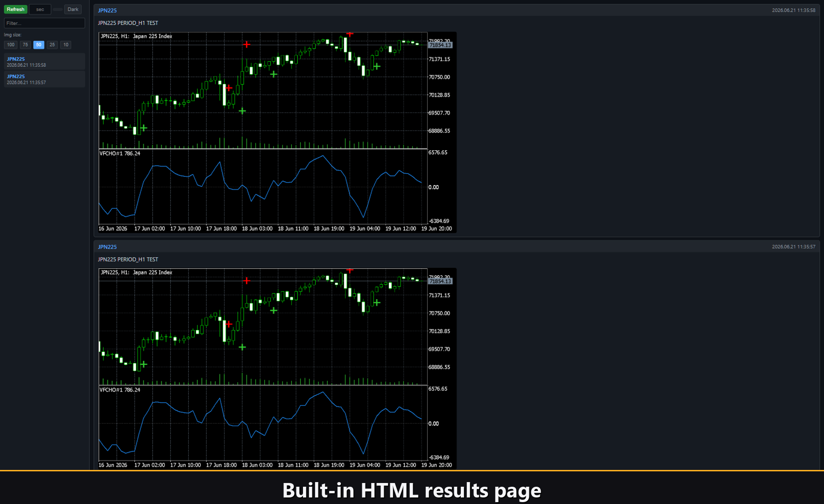Click the JPN225 title of second result
Image resolution: width=824 pixels, height=504 pixels.
[x=107, y=247]
